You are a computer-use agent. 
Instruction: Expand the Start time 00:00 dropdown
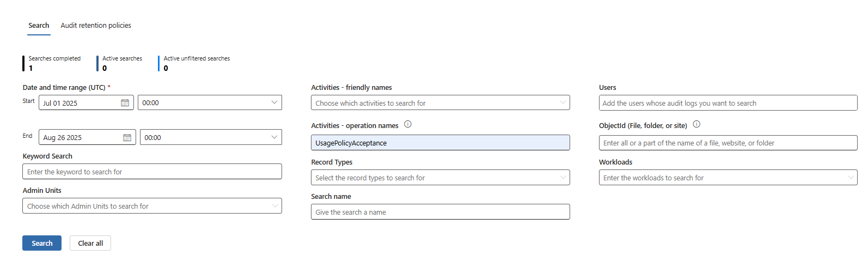pyautogui.click(x=210, y=103)
